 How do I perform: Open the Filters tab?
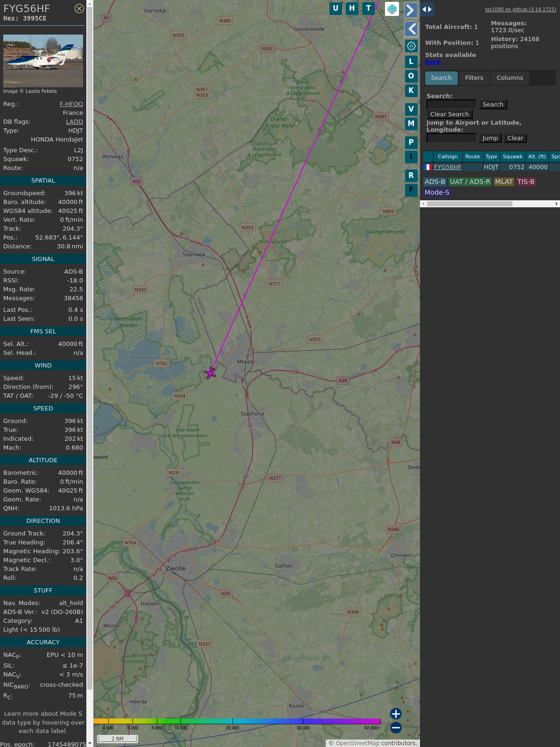tap(474, 78)
